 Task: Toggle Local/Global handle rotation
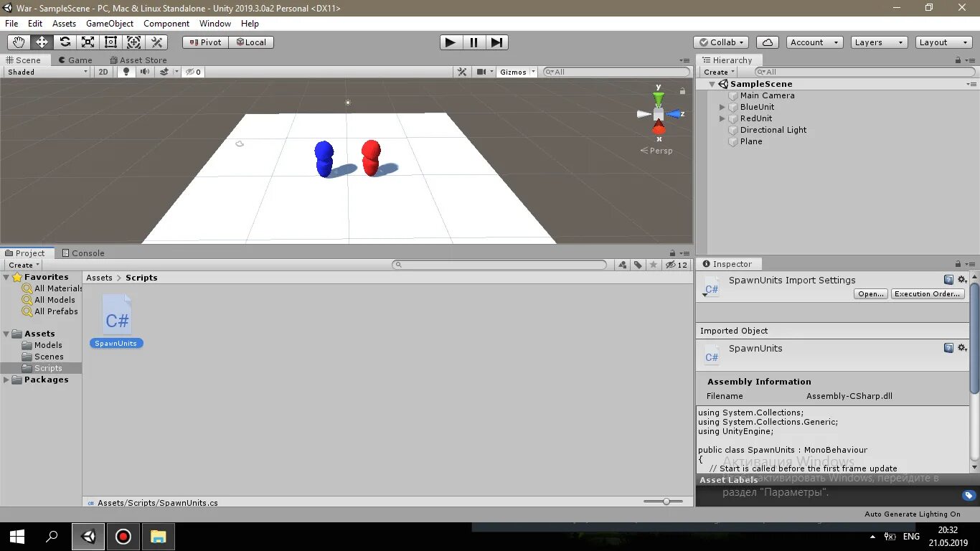(251, 42)
